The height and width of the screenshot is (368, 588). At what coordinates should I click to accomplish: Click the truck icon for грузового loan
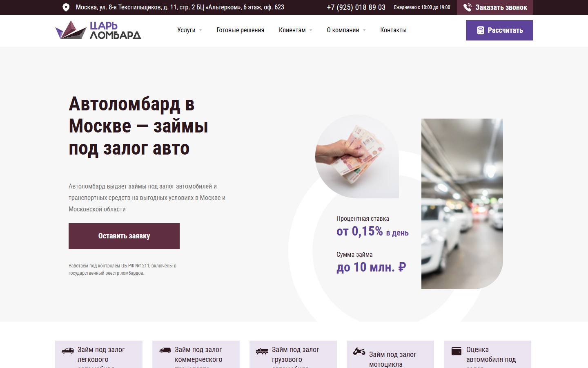coord(262,351)
